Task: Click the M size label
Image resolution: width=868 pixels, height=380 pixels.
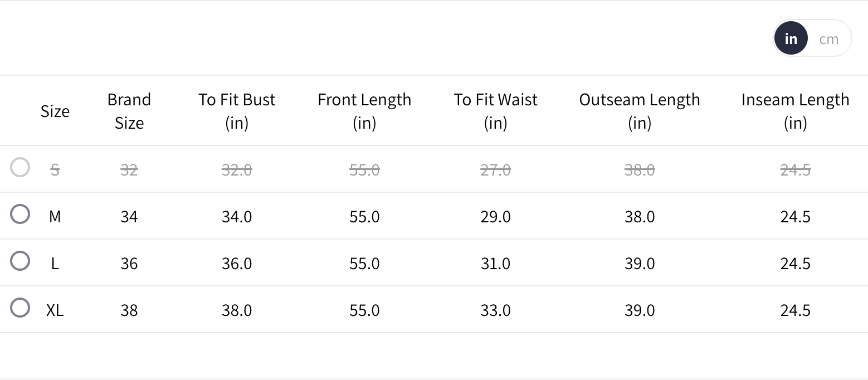Action: [55, 216]
